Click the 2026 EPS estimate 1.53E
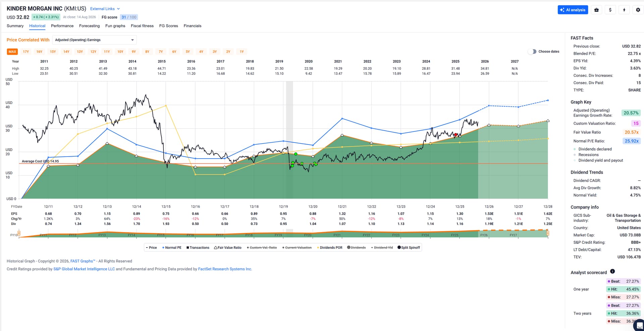644x331 pixels. 489,214
